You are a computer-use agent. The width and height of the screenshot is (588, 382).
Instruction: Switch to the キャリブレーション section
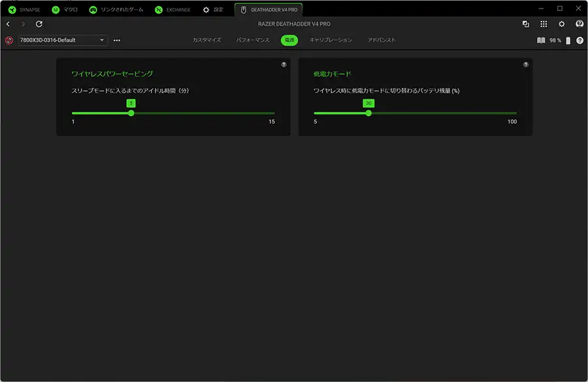click(331, 40)
